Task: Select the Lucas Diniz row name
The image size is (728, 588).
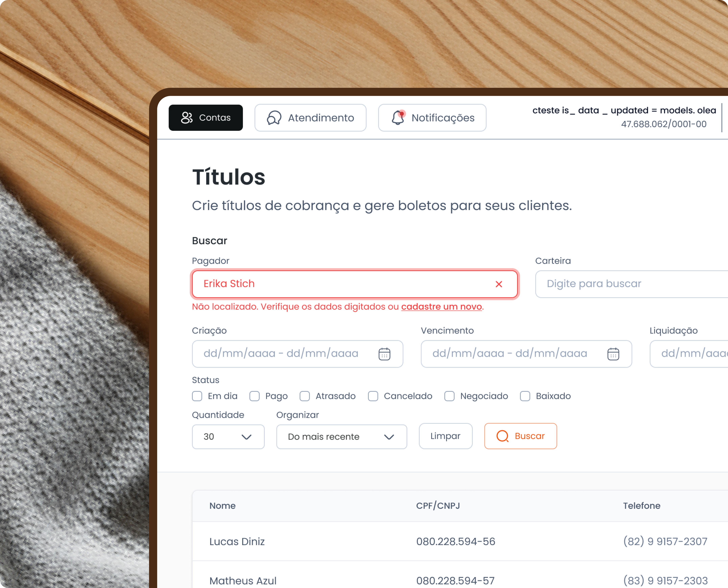Action: [237, 542]
